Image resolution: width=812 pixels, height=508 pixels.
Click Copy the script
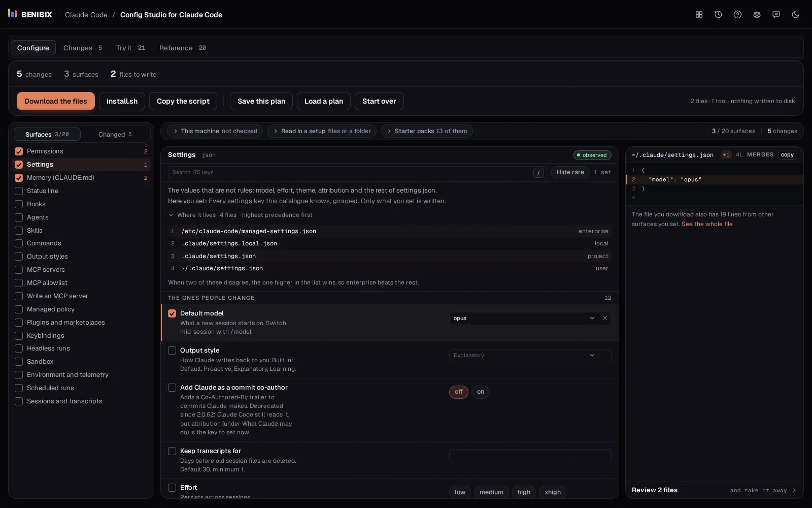click(183, 101)
